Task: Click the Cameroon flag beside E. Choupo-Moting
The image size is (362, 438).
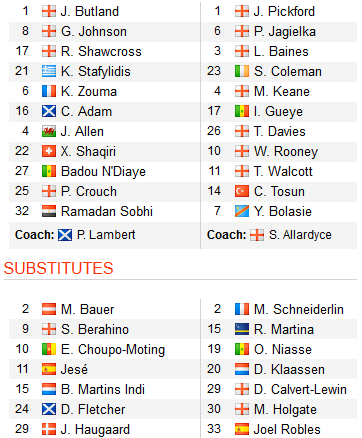Action: 49,349
